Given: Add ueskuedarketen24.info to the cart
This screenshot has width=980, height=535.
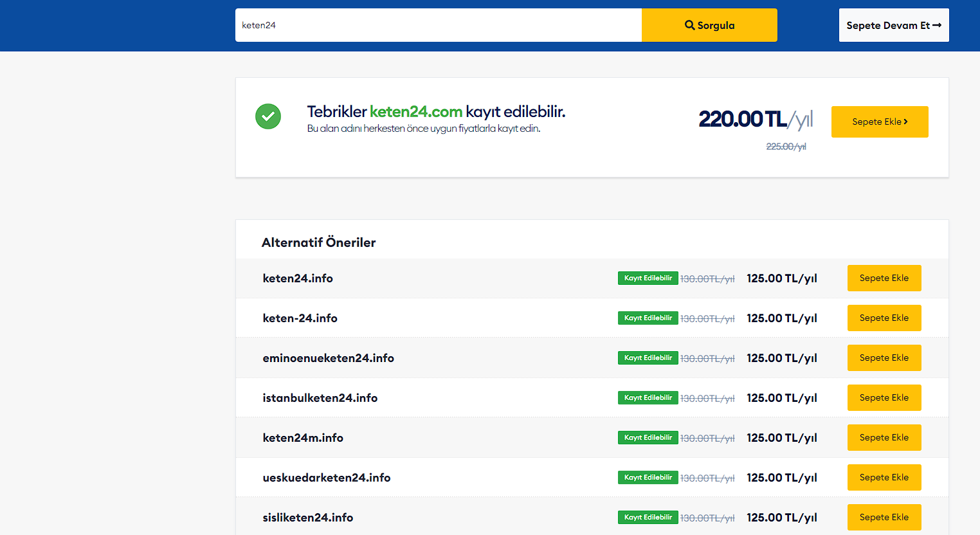Looking at the screenshot, I should pos(884,477).
